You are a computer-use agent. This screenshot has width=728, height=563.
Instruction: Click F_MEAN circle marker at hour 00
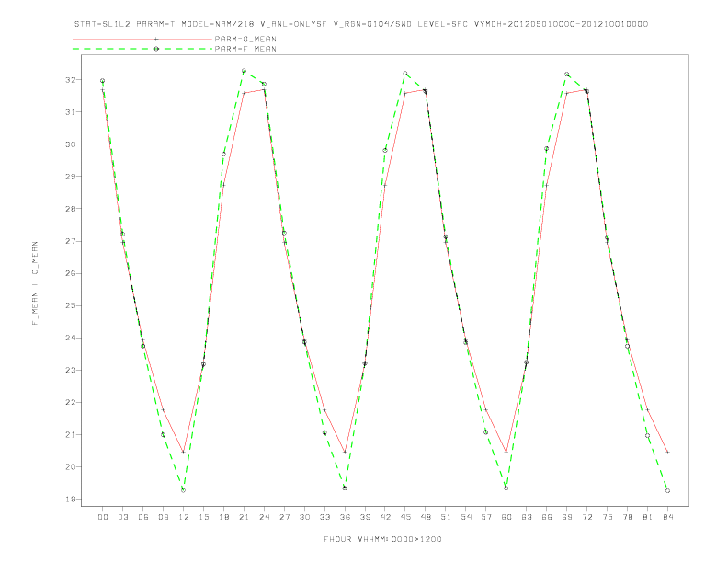(103, 81)
